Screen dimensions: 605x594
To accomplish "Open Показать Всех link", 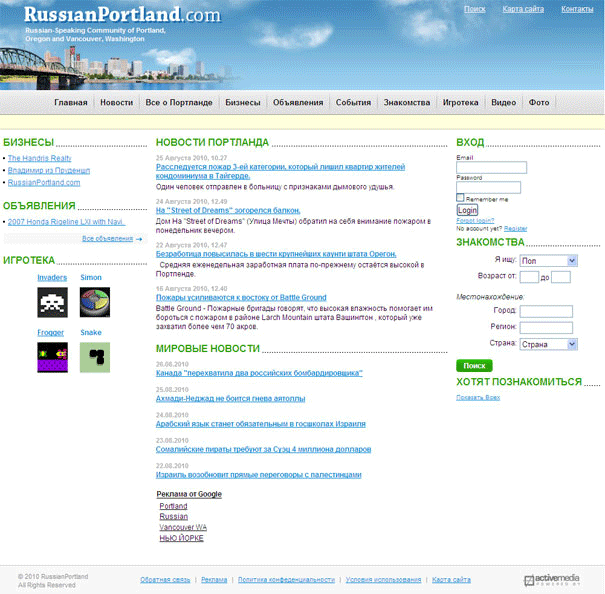I will 478,398.
